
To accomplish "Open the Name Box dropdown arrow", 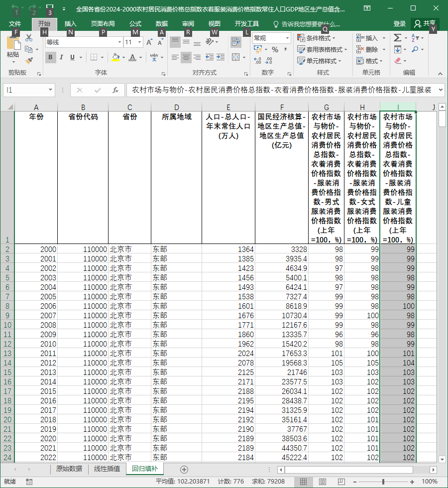I will [x=50, y=90].
